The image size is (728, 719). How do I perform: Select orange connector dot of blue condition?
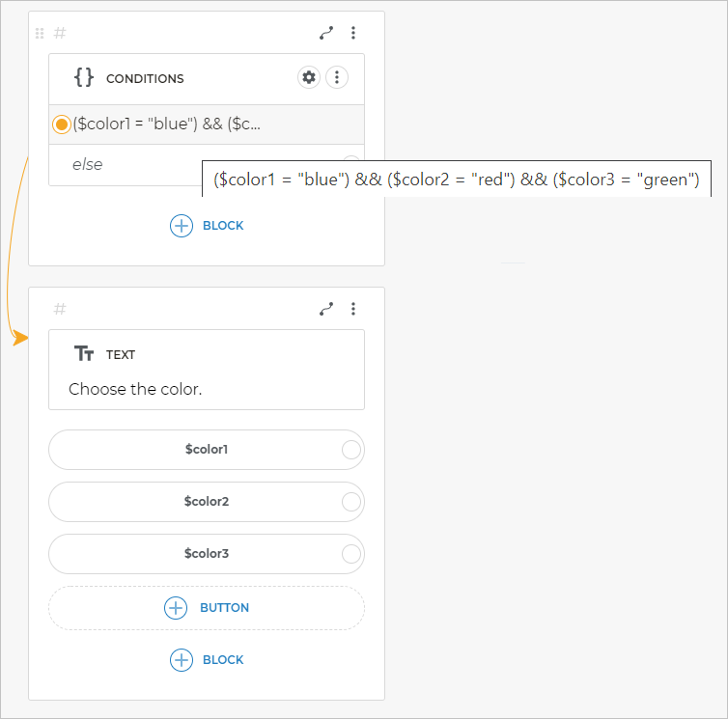coord(62,124)
